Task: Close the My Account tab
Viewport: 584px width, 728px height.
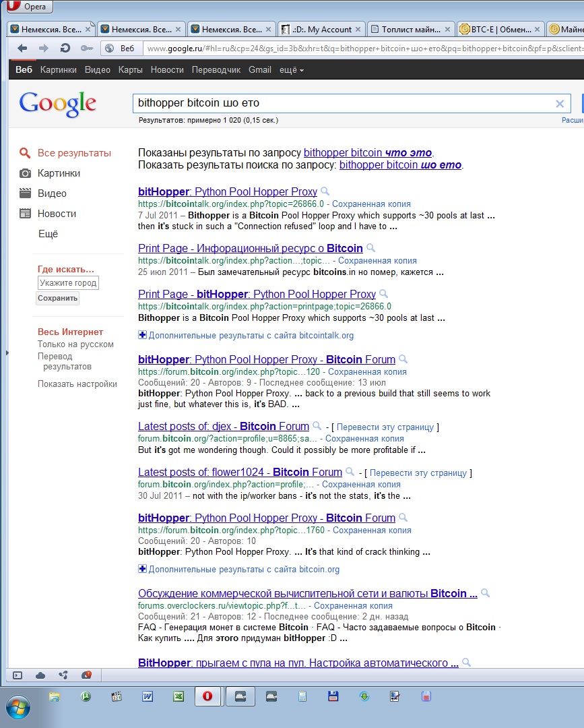Action: point(358,29)
